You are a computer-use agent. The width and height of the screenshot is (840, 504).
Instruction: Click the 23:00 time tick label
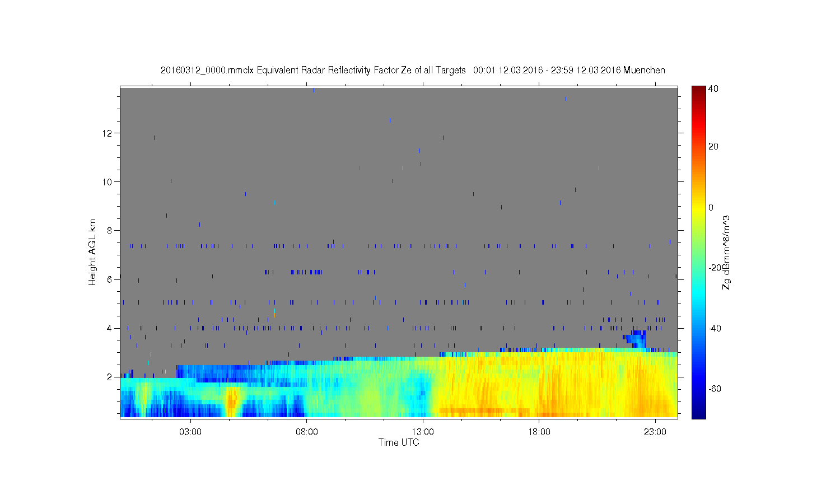(x=655, y=432)
